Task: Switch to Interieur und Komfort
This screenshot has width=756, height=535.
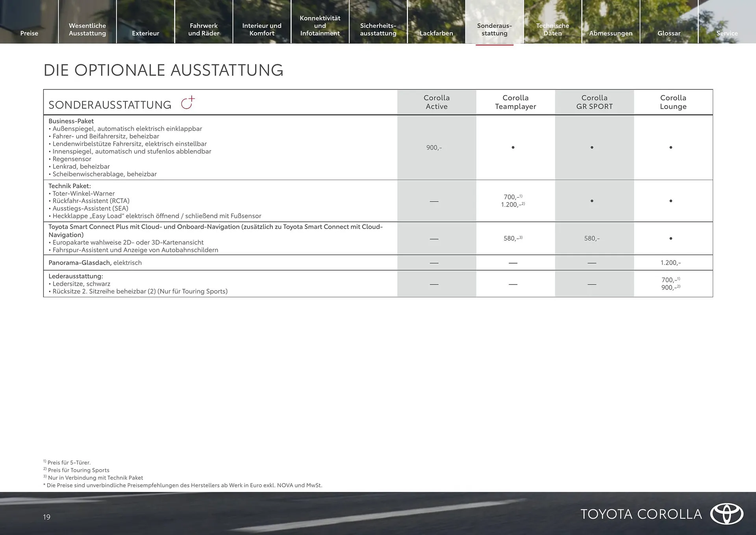Action: (262, 29)
